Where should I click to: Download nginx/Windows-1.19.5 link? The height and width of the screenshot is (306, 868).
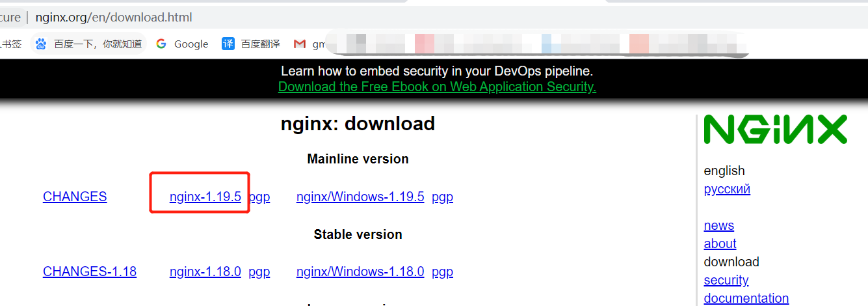pos(360,197)
